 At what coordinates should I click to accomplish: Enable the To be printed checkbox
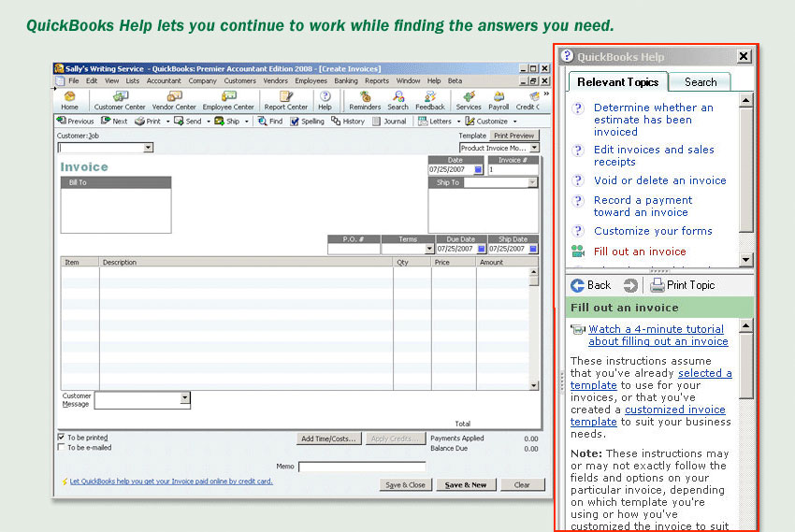pyautogui.click(x=62, y=437)
